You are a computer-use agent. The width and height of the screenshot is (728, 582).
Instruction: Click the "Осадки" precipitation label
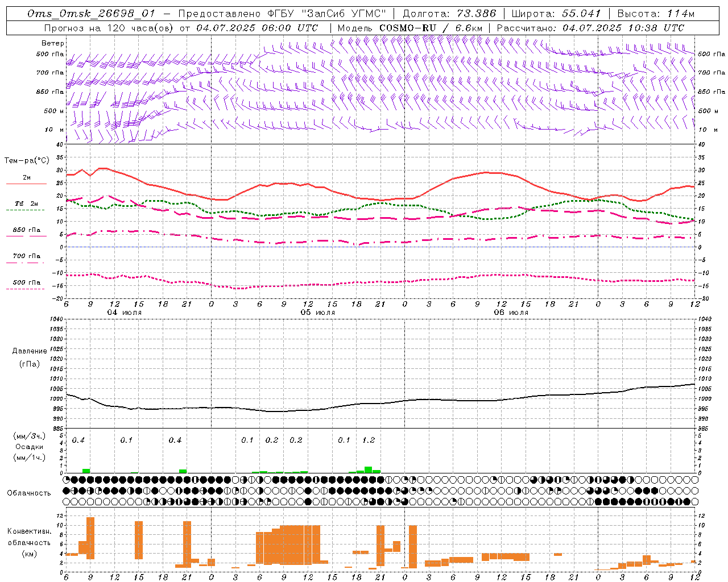point(30,447)
